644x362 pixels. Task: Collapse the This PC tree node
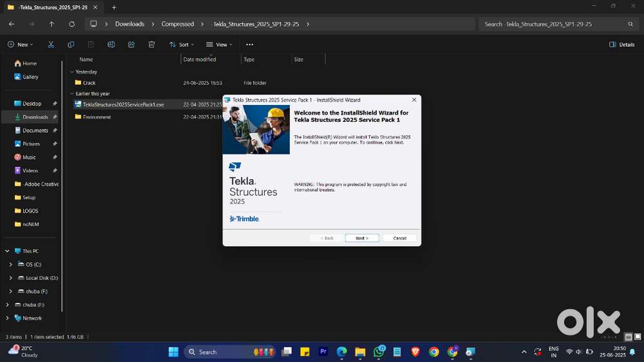click(7, 251)
